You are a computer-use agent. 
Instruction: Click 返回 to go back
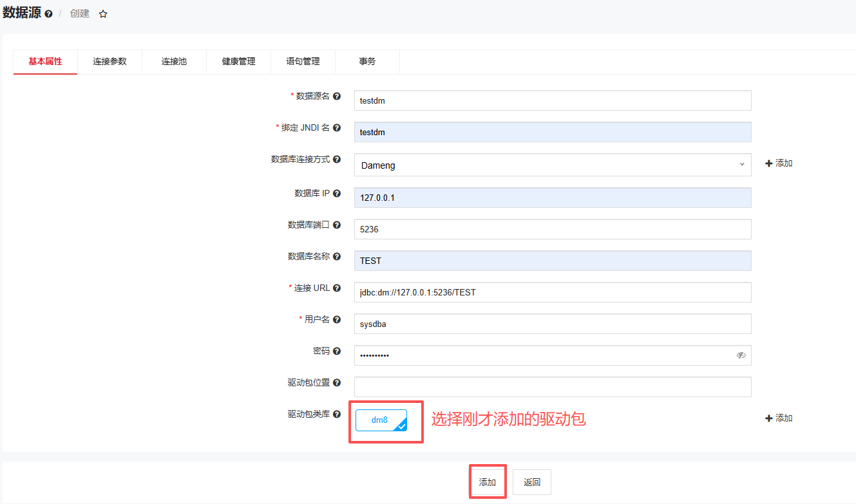point(531,481)
